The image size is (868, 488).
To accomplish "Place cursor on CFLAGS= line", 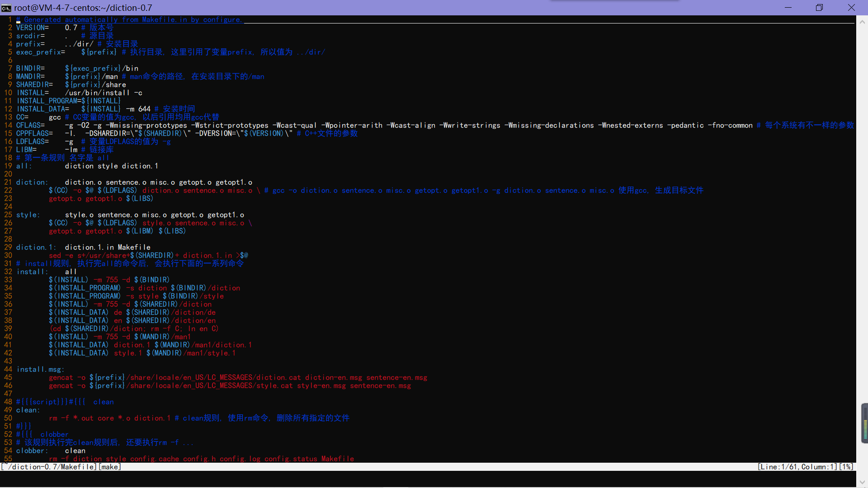I will (x=30, y=125).
